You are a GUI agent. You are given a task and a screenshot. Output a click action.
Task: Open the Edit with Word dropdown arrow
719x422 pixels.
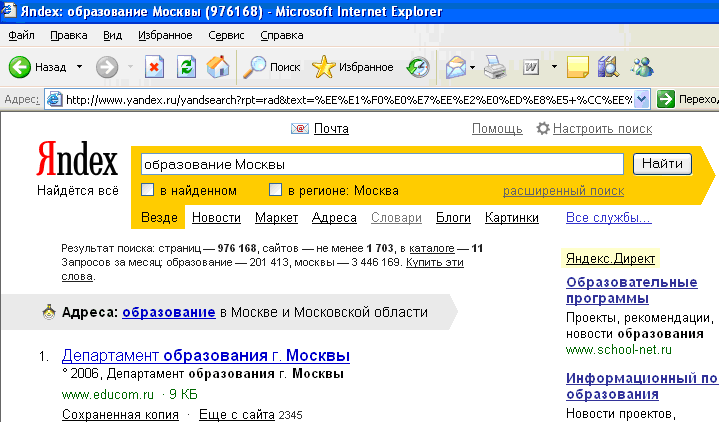click(554, 67)
